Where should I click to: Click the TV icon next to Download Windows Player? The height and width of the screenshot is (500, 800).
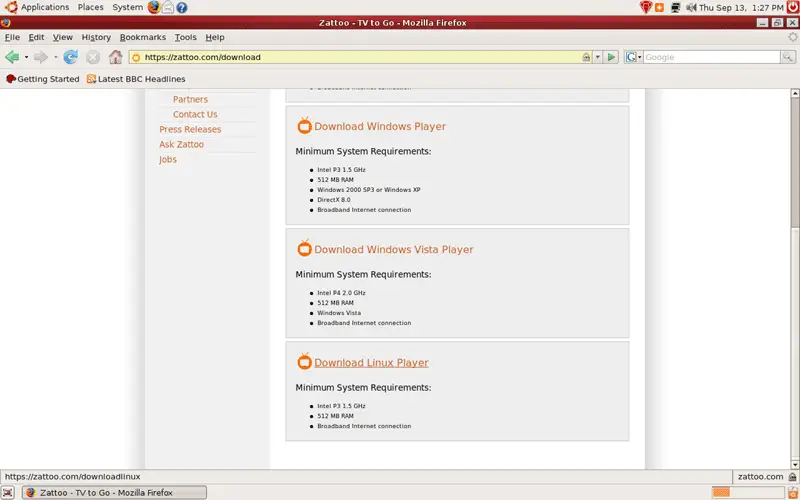point(305,126)
